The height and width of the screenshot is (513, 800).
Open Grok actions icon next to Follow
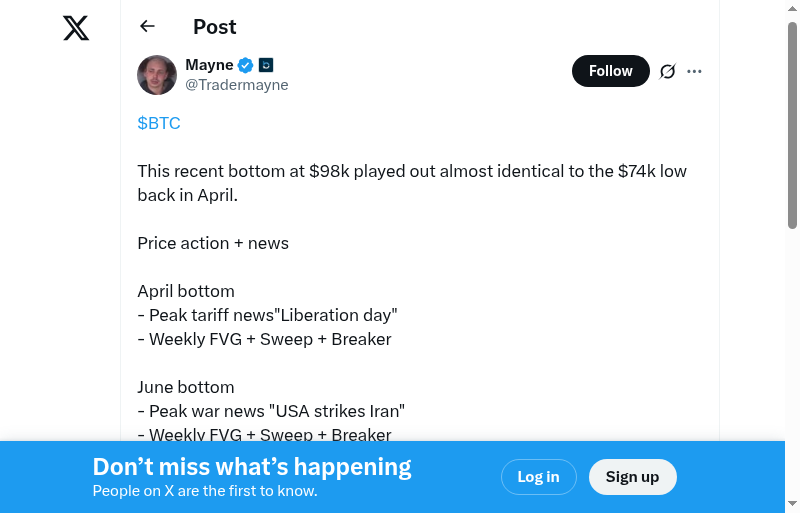point(668,71)
